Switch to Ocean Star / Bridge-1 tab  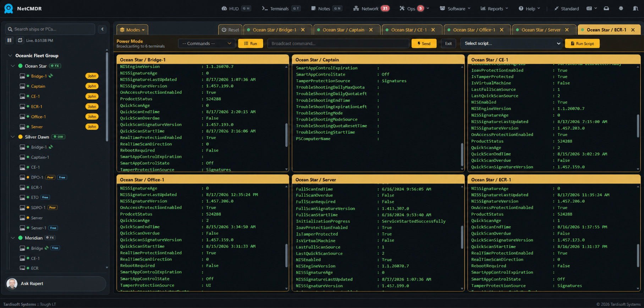tap(274, 30)
